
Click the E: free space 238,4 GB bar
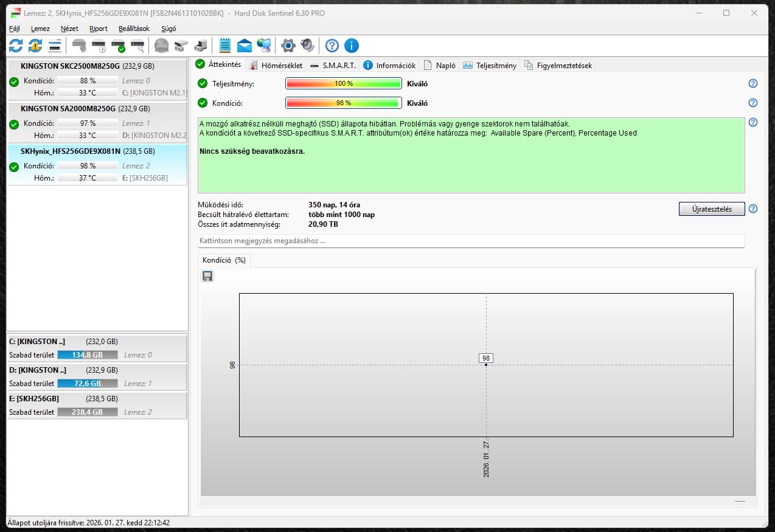(x=88, y=412)
